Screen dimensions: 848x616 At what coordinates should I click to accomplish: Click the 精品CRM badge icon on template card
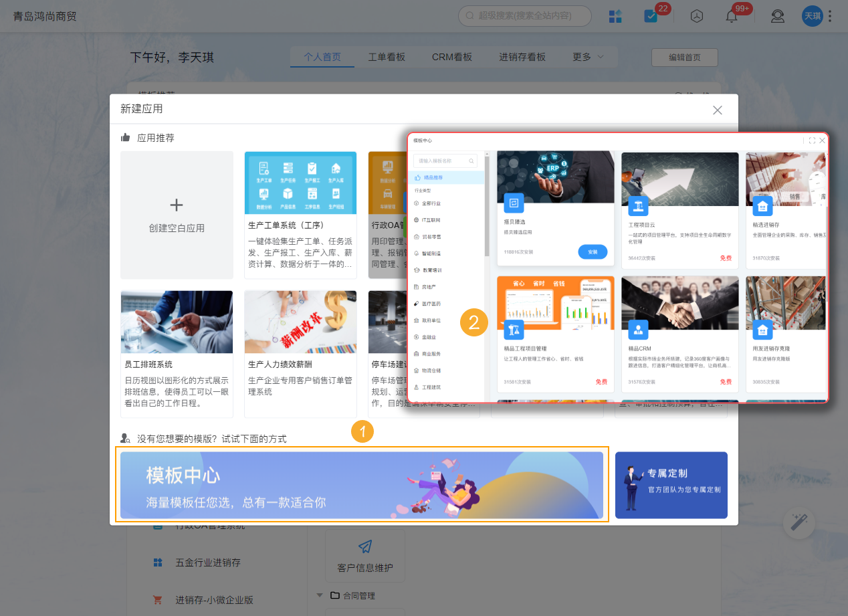637,330
